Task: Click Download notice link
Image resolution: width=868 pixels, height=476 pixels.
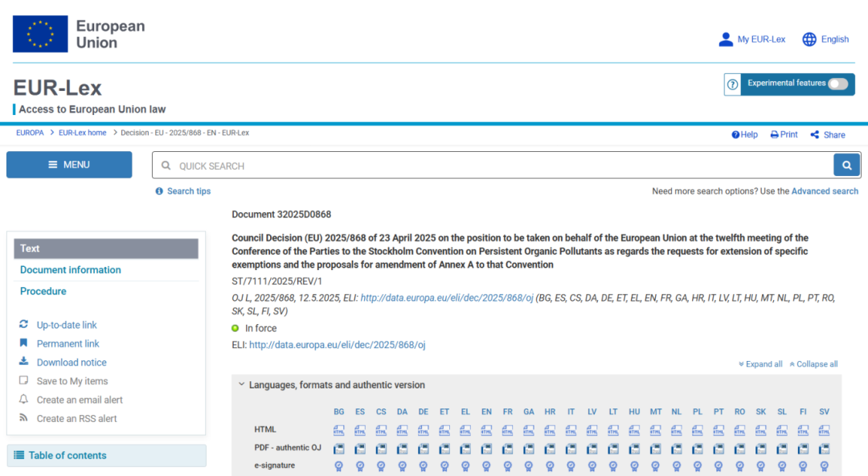Action: (72, 363)
